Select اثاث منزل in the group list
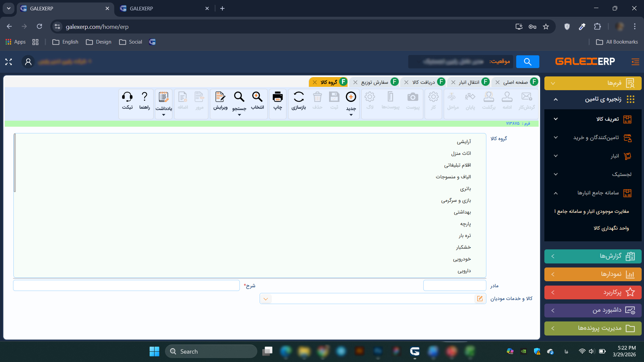Screen dimensions: 644x362 pos(461,154)
